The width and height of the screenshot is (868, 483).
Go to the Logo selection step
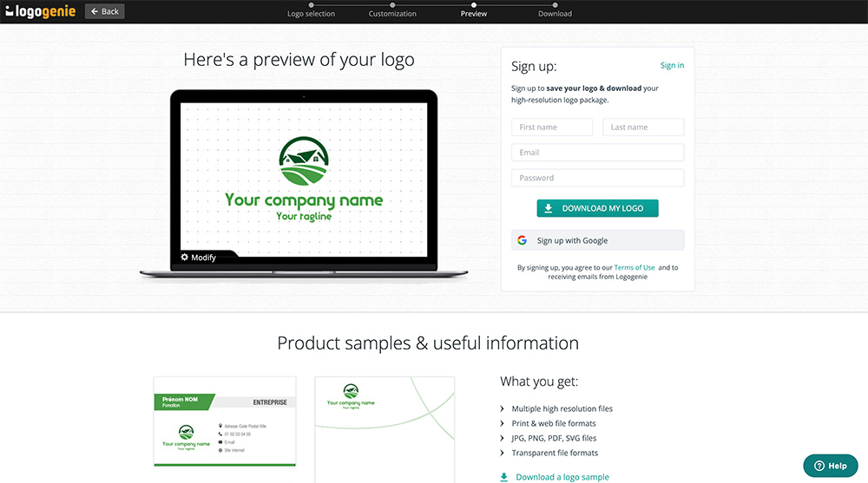[x=311, y=14]
